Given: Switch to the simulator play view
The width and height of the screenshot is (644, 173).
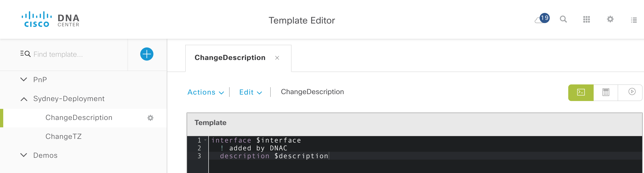Looking at the screenshot, I should pos(632,92).
